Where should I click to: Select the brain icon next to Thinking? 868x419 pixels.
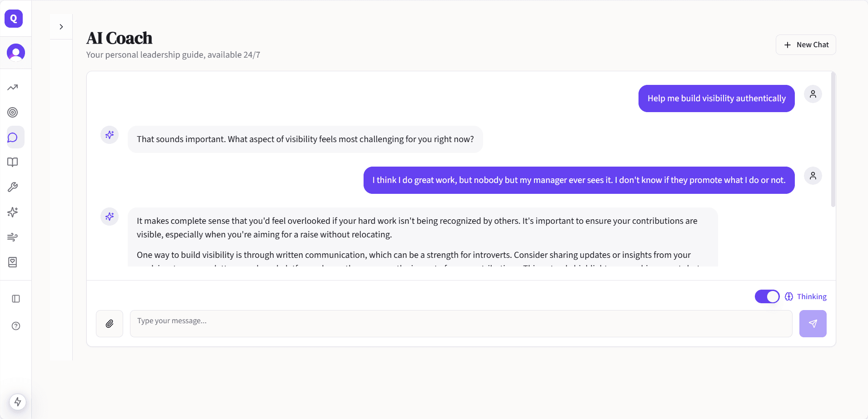tap(789, 296)
